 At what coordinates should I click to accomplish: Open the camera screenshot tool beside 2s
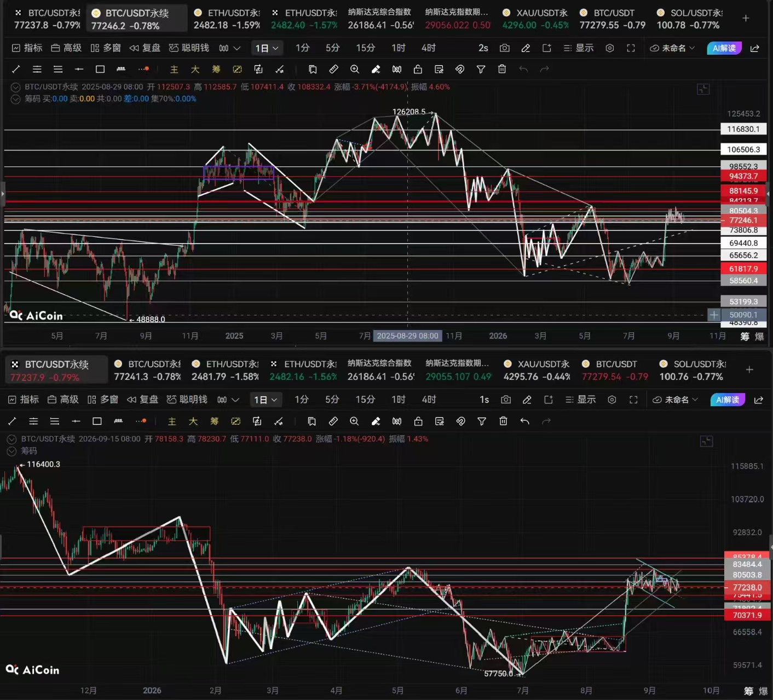click(505, 48)
